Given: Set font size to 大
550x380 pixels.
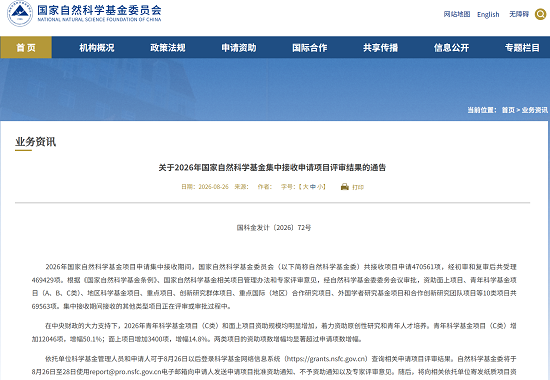Looking at the screenshot, I should pos(305,187).
